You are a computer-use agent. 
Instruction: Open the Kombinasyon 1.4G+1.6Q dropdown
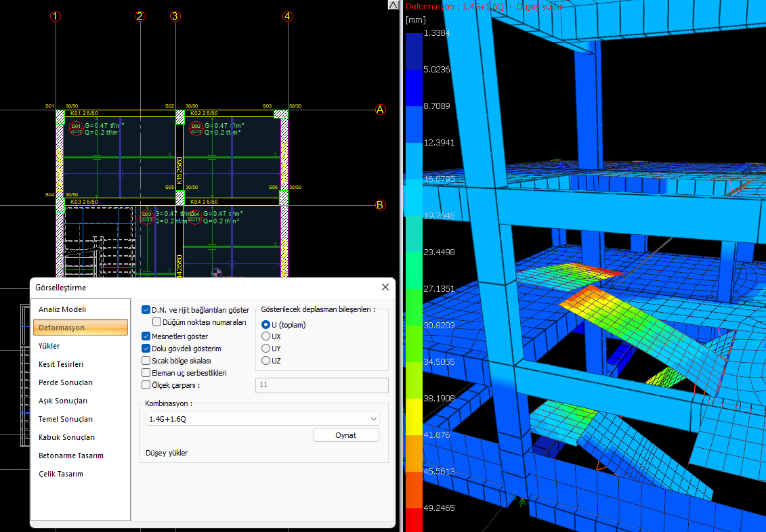pyautogui.click(x=262, y=419)
